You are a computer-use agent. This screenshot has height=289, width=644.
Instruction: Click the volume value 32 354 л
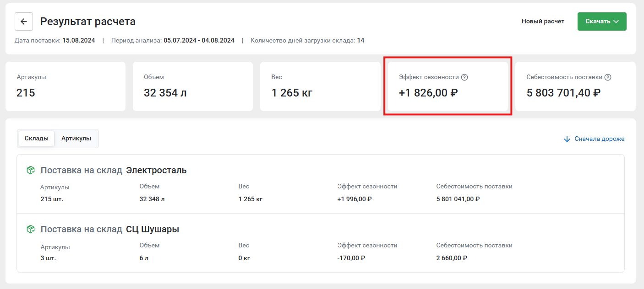(x=165, y=93)
